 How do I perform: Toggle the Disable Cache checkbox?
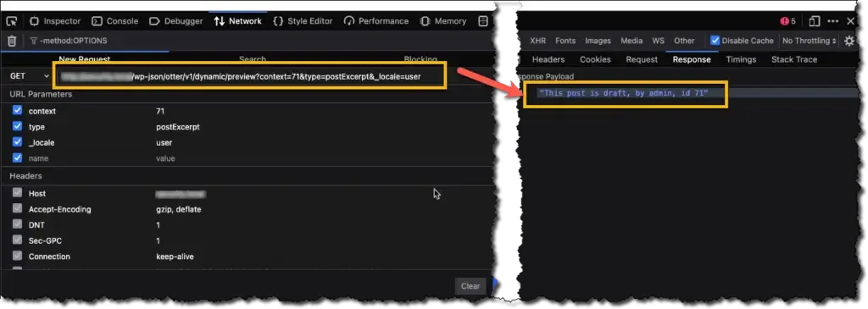coord(715,41)
